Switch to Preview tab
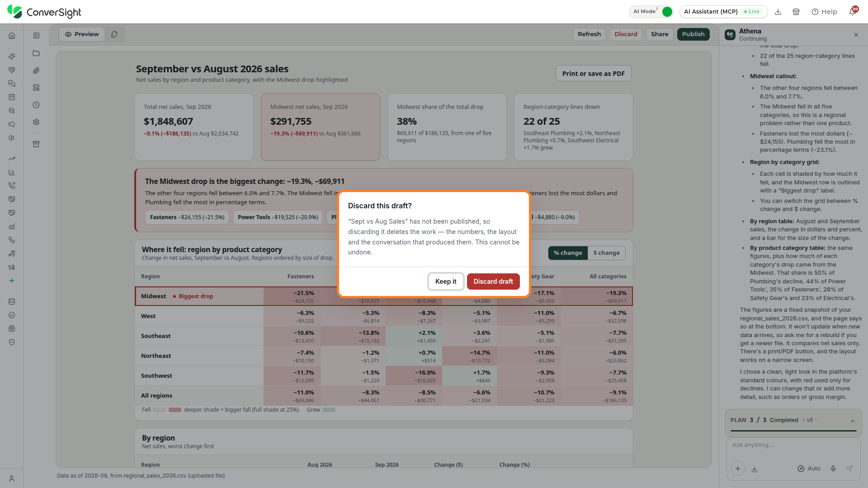This screenshot has height=488, width=868. pos(82,34)
